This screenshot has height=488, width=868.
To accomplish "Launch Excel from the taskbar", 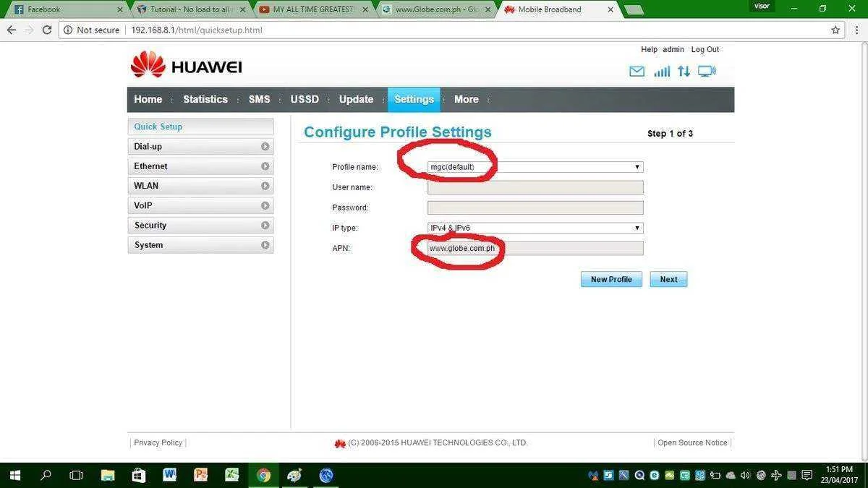I will click(x=232, y=475).
